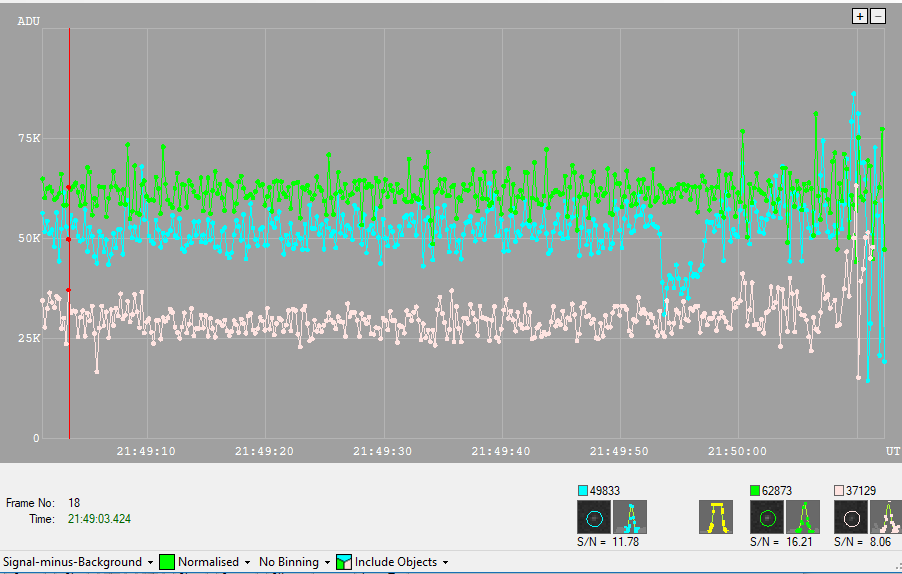Click the pink star PSF profile icon
This screenshot has height=574, width=902.
pos(887,517)
